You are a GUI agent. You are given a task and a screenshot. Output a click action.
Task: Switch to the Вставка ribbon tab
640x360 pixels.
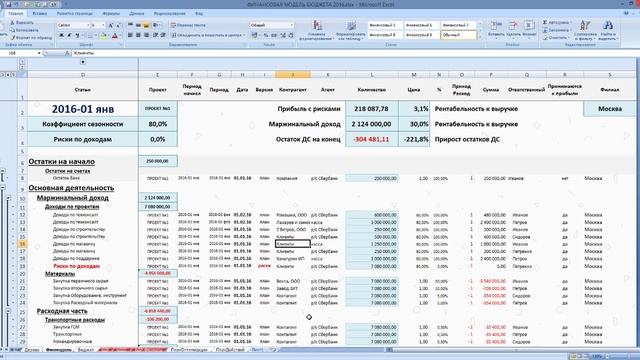pos(40,13)
